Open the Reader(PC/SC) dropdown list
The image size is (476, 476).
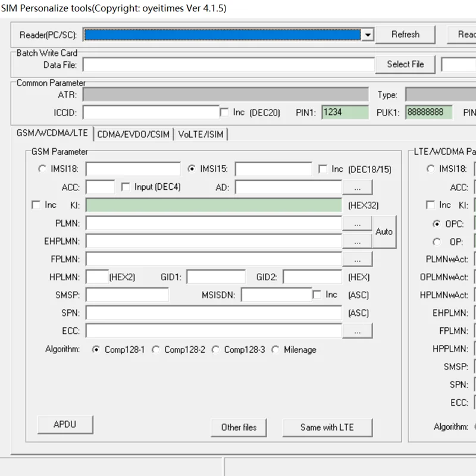[368, 35]
